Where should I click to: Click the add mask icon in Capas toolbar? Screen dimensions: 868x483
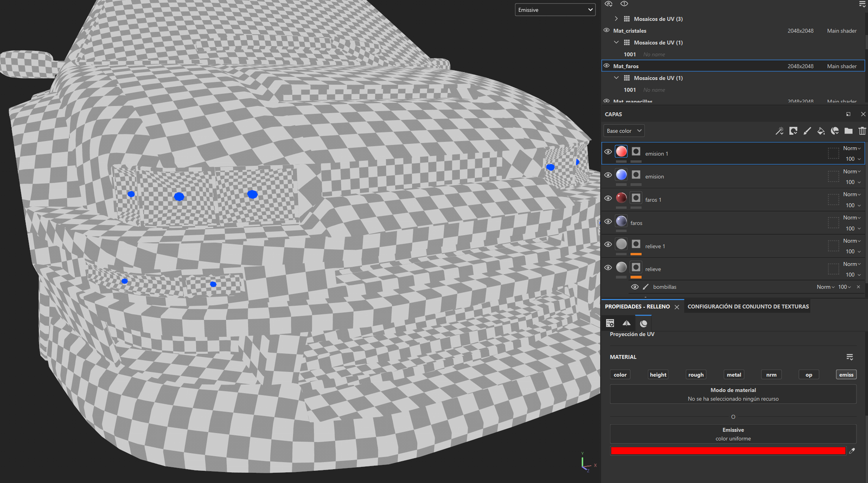(x=793, y=131)
